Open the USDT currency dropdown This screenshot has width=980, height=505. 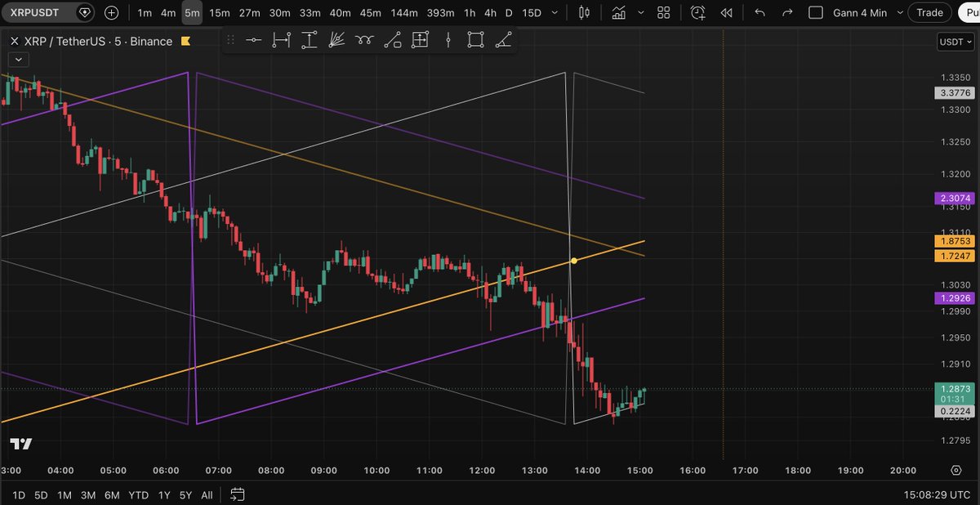tap(955, 41)
